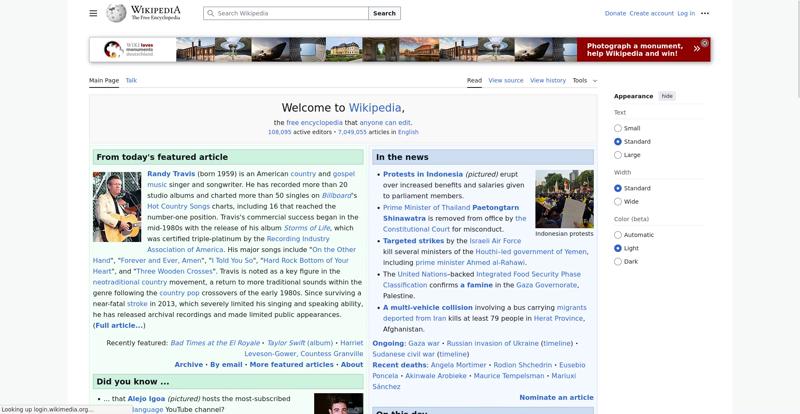Open the Randy Travis photo thumbnail
The image size is (800, 414).
(117, 207)
